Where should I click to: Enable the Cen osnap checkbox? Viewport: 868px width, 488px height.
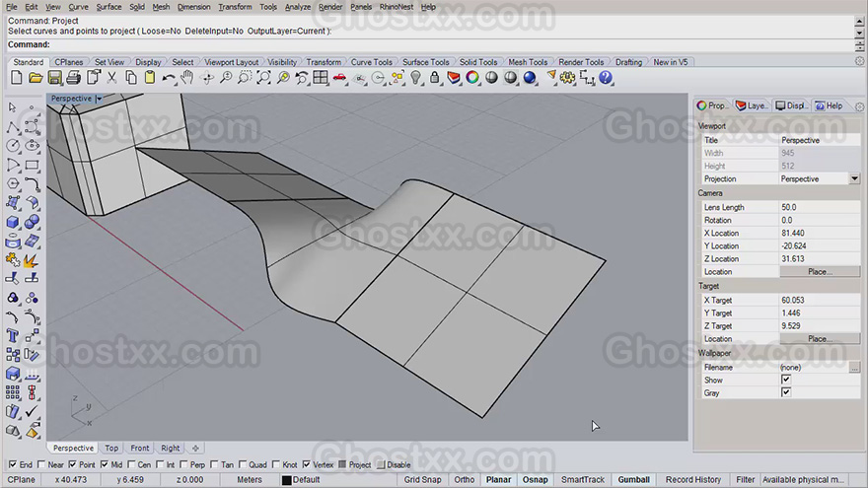131,464
